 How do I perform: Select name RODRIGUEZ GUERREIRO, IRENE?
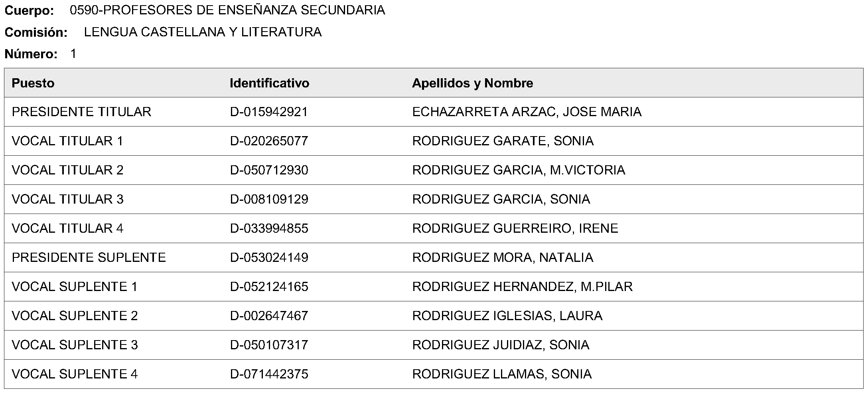(x=515, y=228)
